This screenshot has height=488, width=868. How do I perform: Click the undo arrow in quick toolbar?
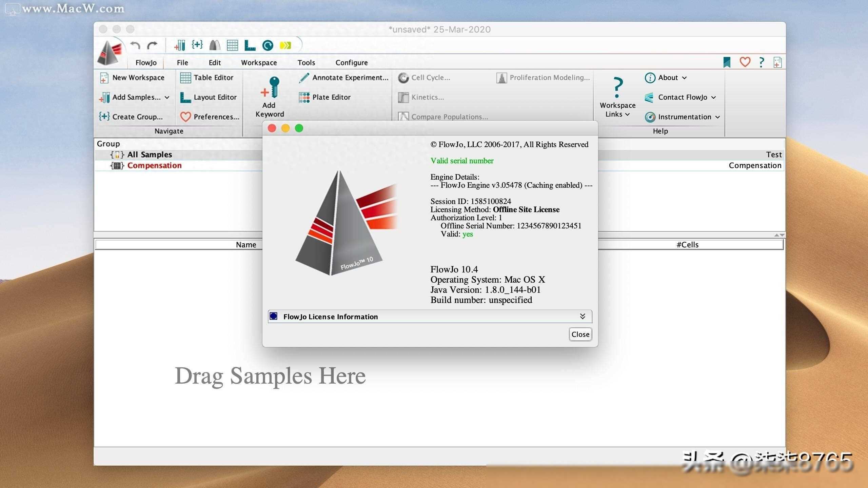[136, 45]
